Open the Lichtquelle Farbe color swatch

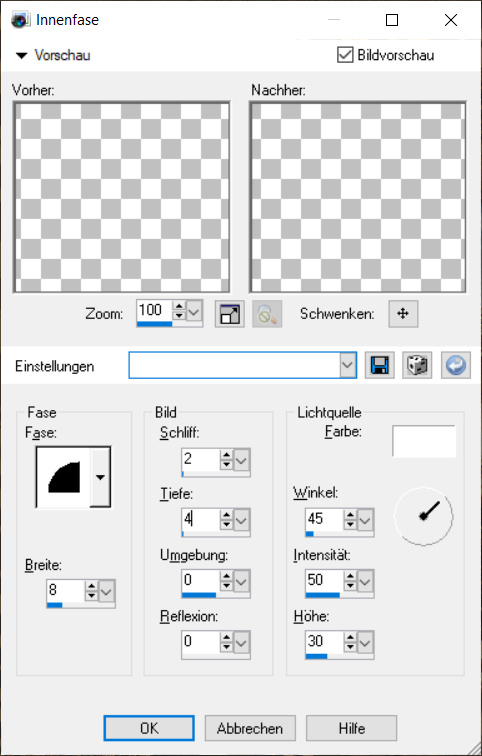click(x=424, y=441)
